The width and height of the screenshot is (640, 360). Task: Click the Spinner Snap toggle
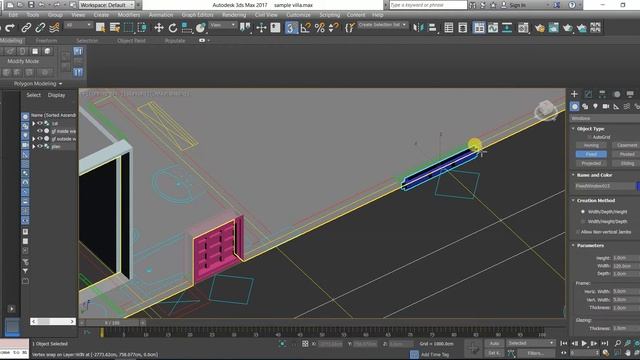tap(333, 28)
